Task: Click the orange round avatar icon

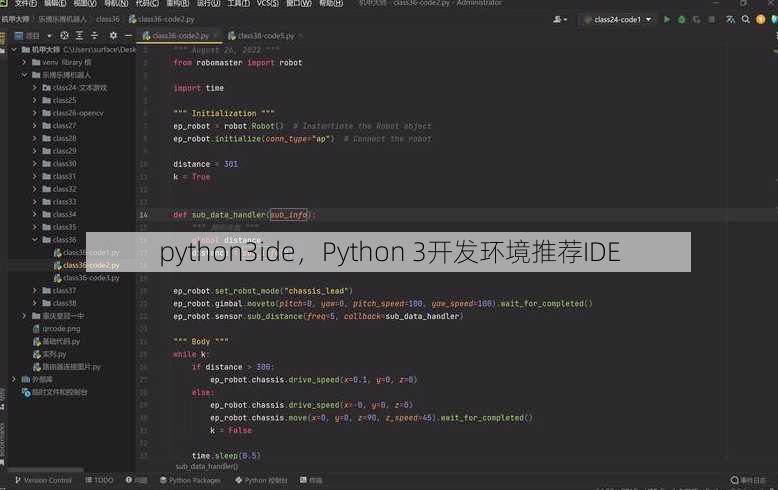Action: point(761,19)
